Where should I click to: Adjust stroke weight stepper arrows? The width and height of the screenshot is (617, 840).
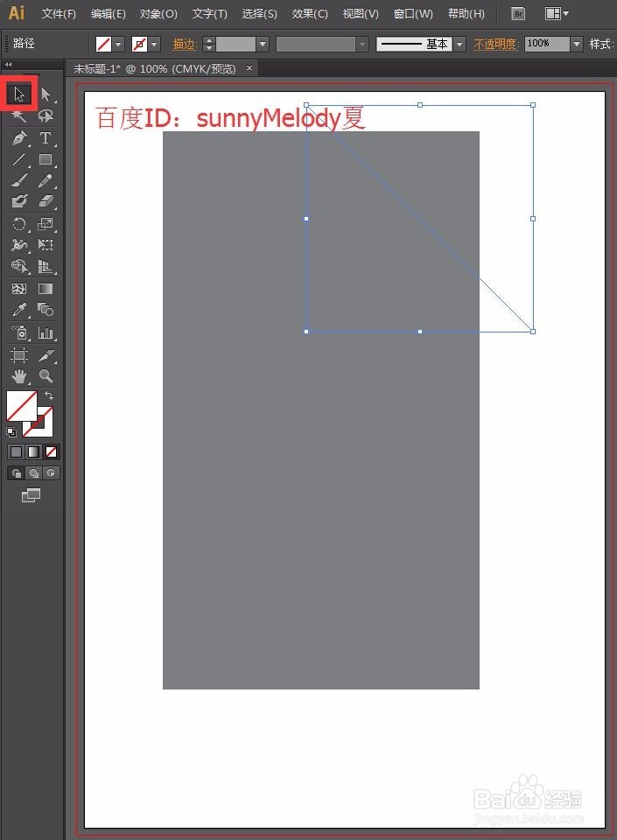click(209, 44)
